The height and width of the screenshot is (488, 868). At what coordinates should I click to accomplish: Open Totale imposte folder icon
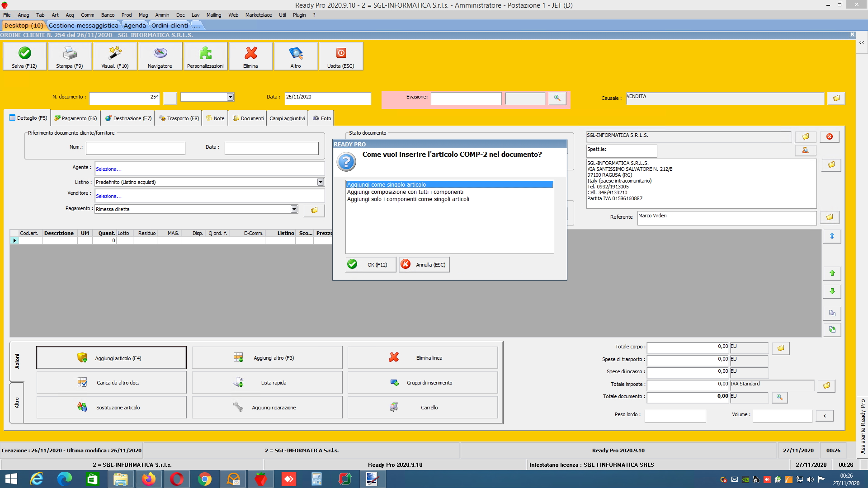tap(826, 386)
